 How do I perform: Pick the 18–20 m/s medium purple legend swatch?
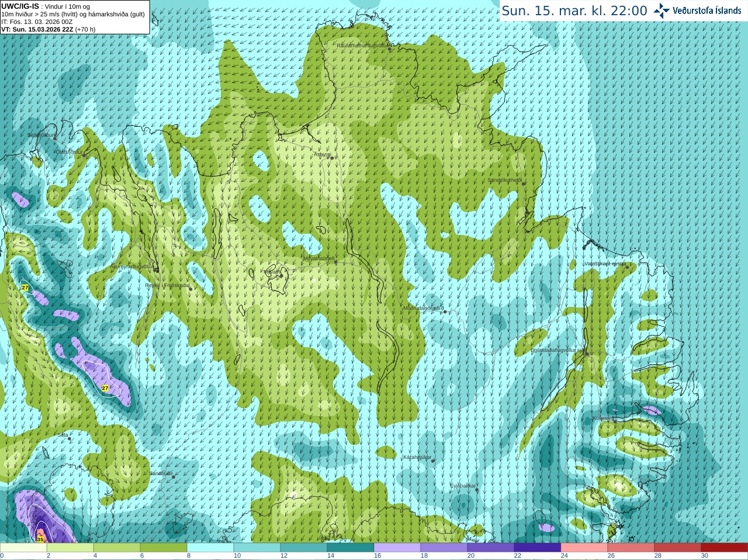[x=444, y=548]
